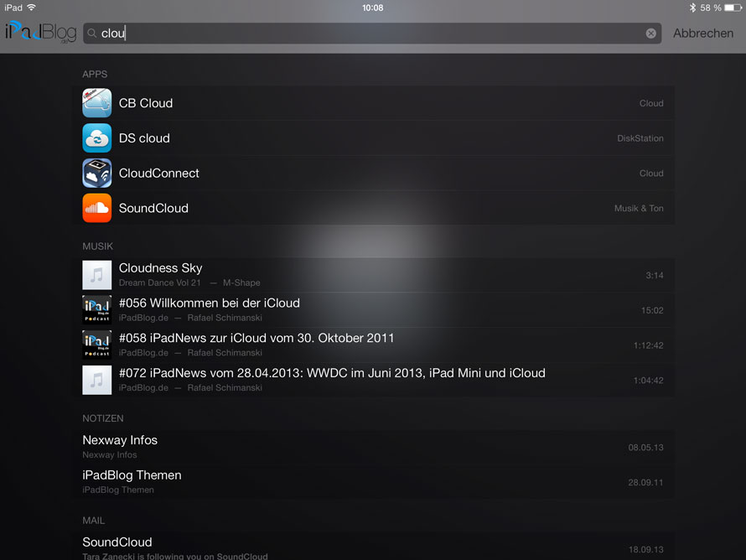Screen dimensions: 746x560
Task: Tap the 18.09.13 mail date
Action: point(645,550)
